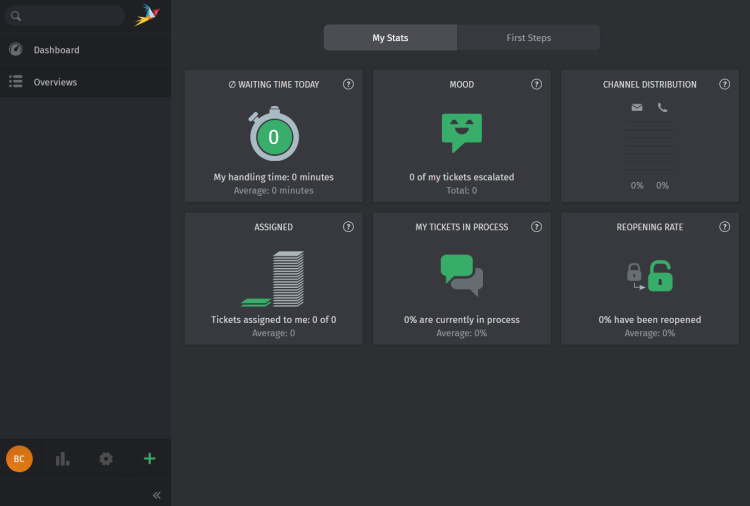Select the My Stats tab
750x506 pixels.
390,38
